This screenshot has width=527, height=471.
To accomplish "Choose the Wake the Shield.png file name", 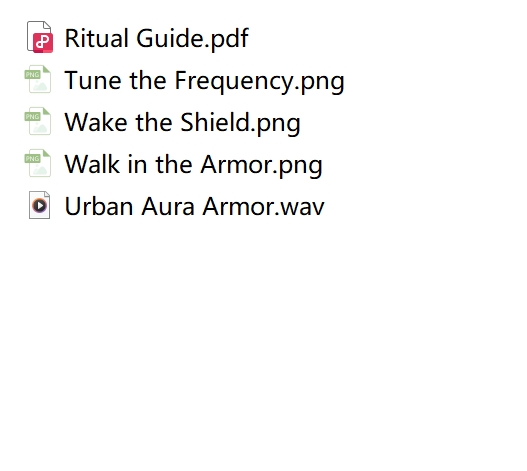I will (x=183, y=123).
